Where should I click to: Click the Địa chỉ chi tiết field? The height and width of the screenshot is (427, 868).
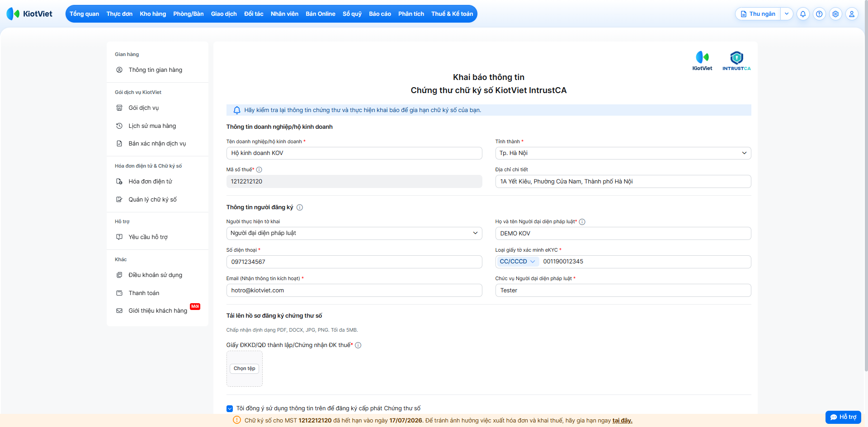[x=623, y=182]
